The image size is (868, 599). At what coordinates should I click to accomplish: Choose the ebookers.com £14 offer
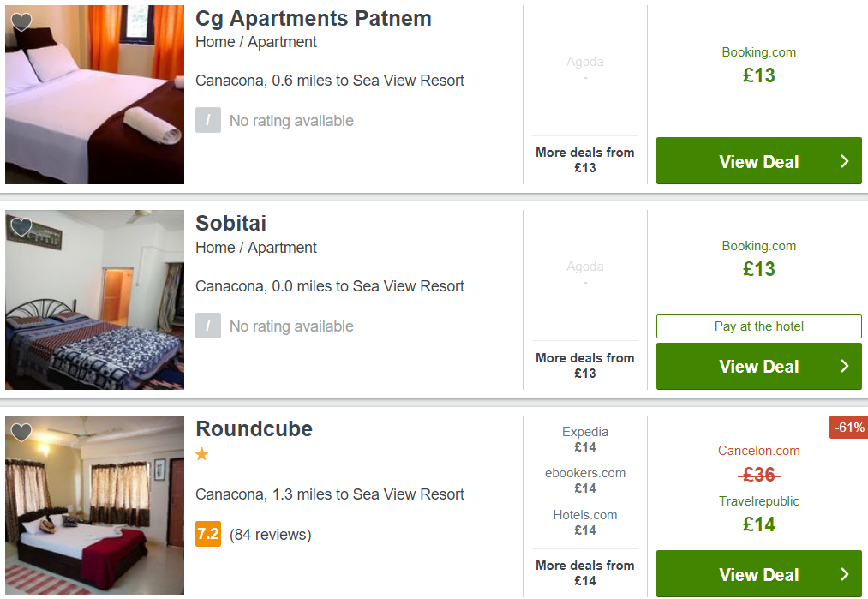point(585,481)
